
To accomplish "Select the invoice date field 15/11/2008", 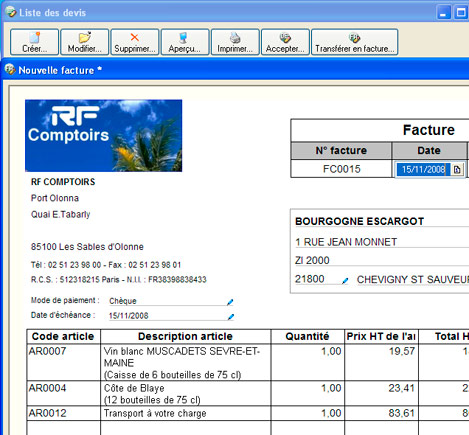I will (x=423, y=169).
